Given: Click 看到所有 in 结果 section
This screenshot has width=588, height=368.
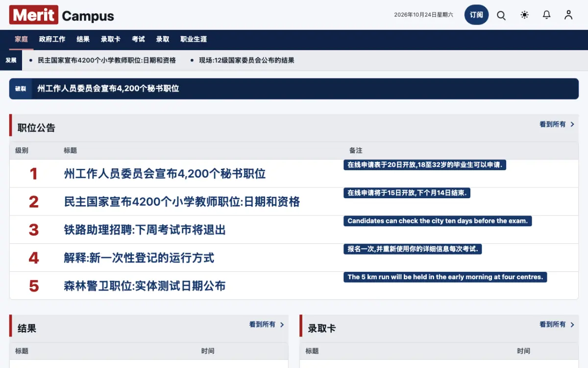Looking at the screenshot, I should tap(262, 325).
